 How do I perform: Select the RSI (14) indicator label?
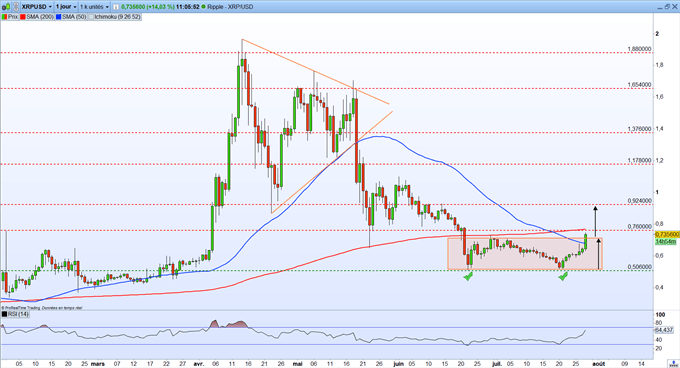pos(19,314)
